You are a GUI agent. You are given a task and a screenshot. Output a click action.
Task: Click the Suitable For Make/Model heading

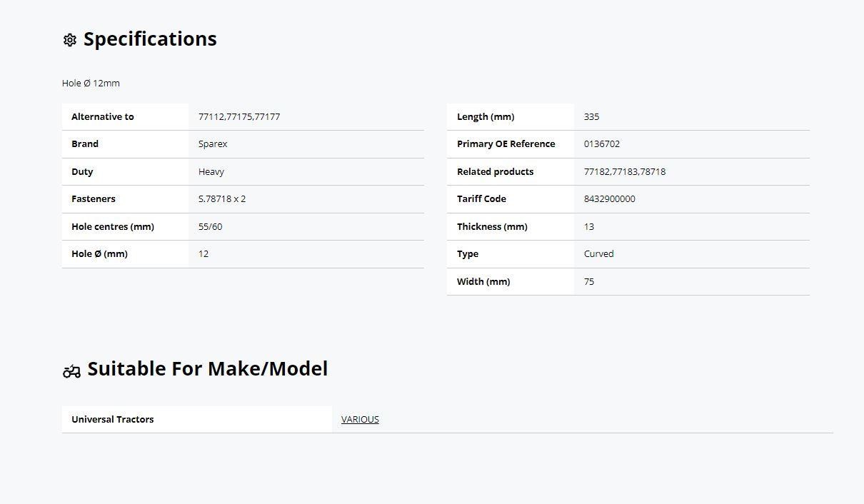pos(208,368)
